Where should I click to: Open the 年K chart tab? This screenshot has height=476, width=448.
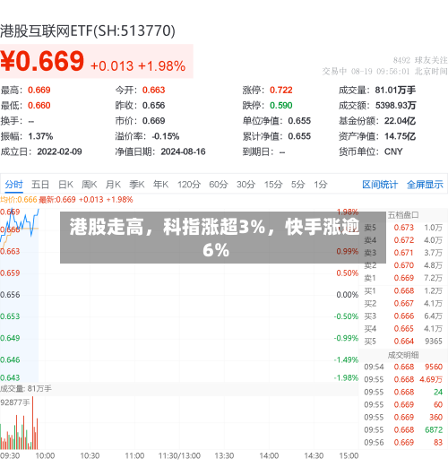[x=161, y=185]
